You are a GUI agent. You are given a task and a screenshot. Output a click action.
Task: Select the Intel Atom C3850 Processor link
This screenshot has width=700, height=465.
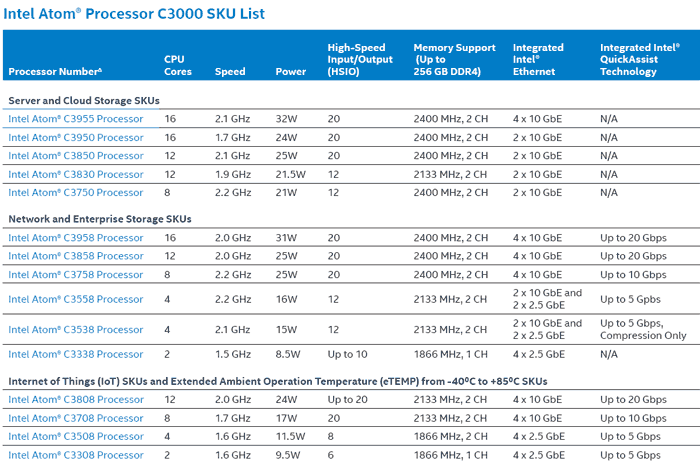(76, 156)
